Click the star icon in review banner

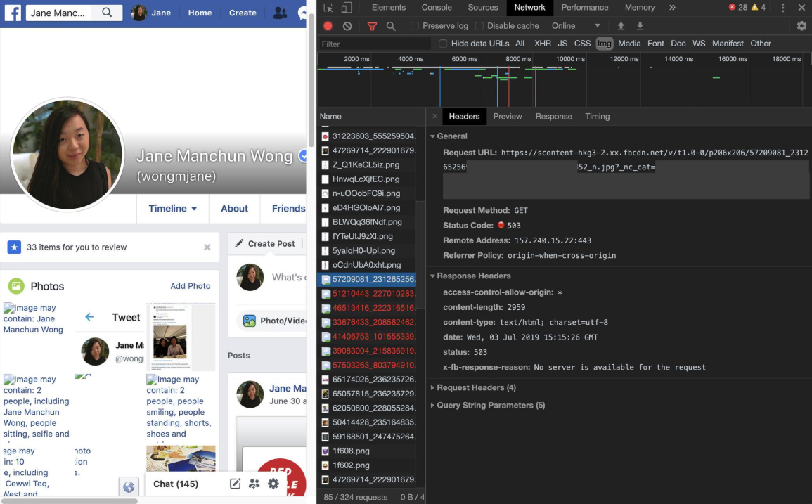(14, 247)
